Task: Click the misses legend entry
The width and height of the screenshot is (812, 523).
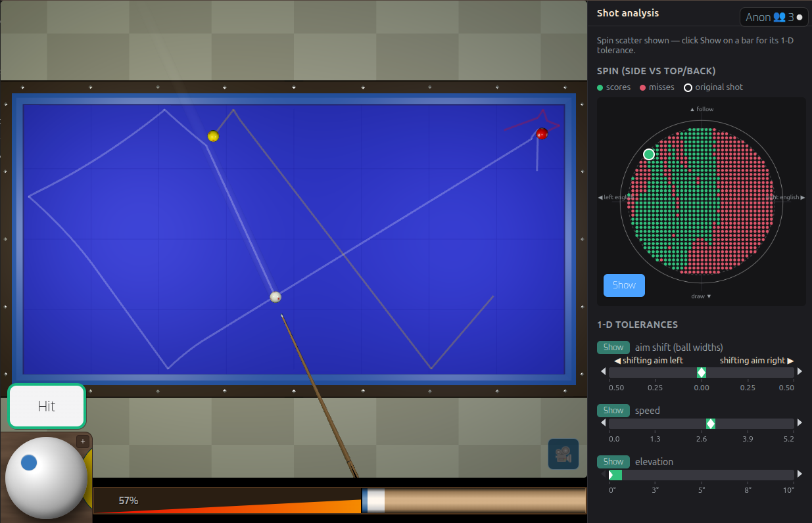Action: coord(657,87)
